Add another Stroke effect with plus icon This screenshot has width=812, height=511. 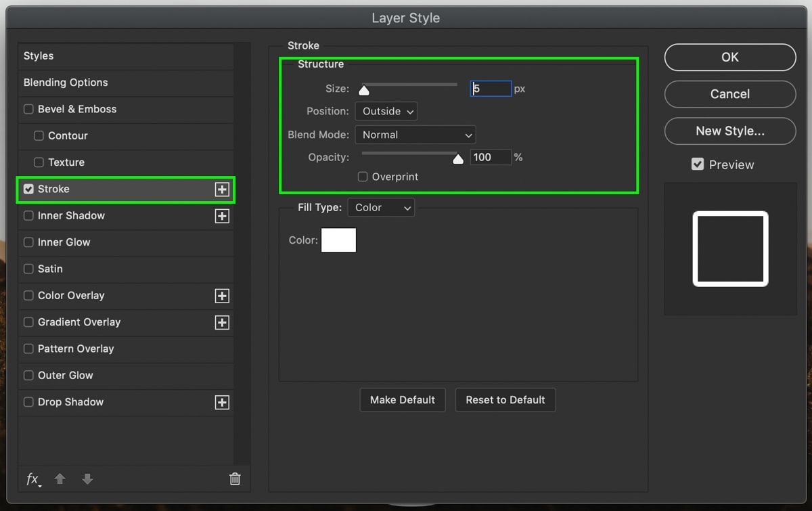[222, 190]
